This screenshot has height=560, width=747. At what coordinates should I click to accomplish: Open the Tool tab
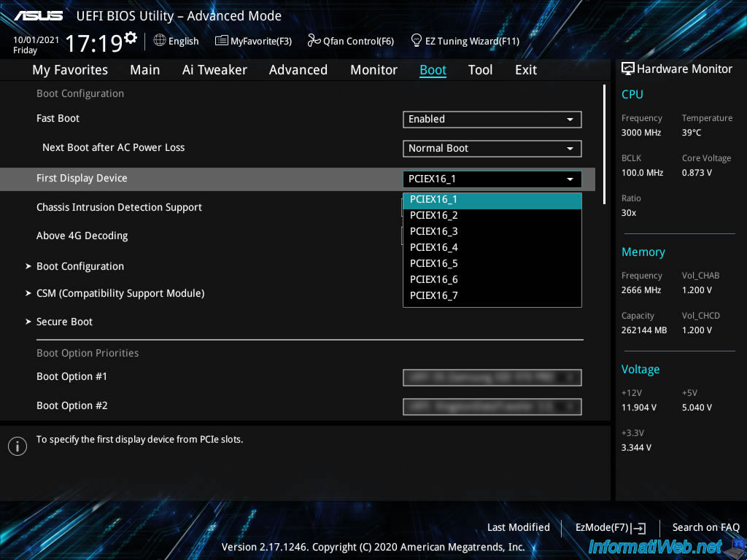[480, 70]
